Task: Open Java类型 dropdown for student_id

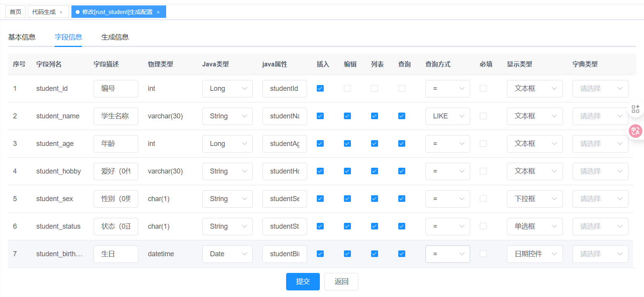Action: tap(227, 89)
